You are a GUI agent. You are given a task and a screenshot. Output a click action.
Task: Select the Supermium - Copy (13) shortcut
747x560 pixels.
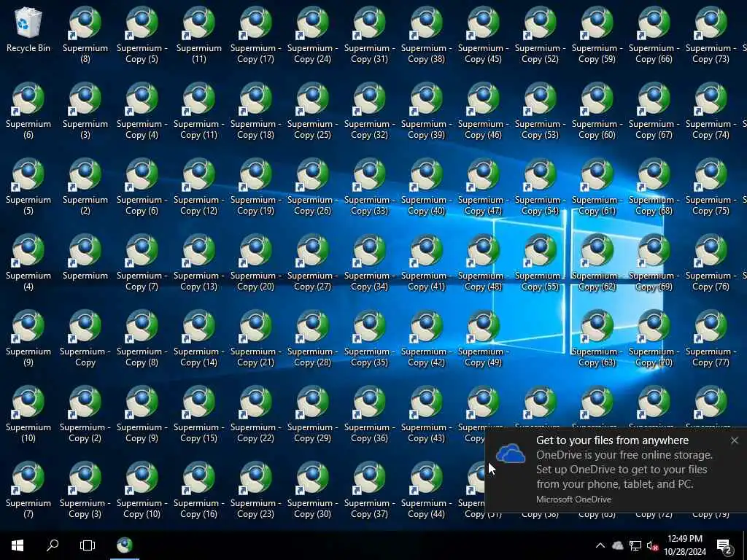click(198, 262)
